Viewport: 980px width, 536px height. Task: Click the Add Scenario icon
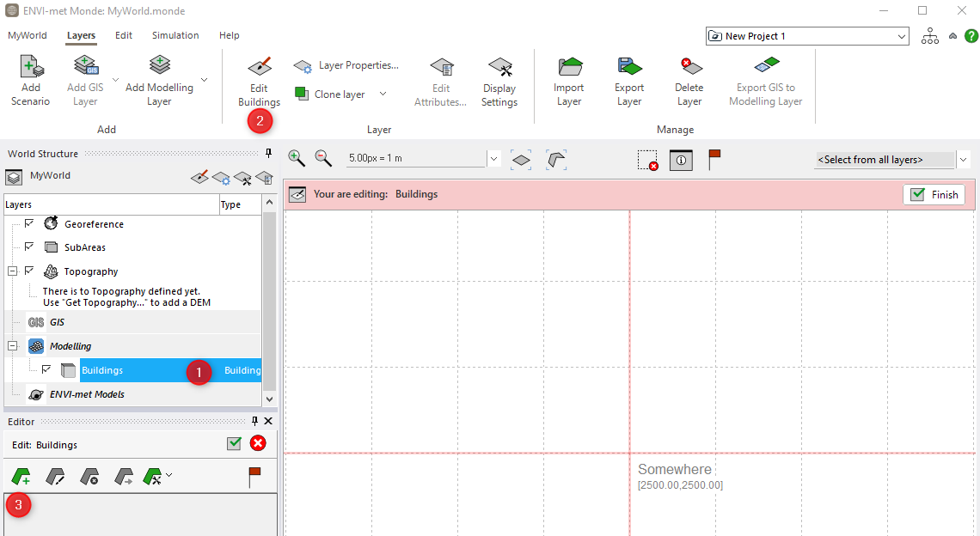tap(31, 68)
